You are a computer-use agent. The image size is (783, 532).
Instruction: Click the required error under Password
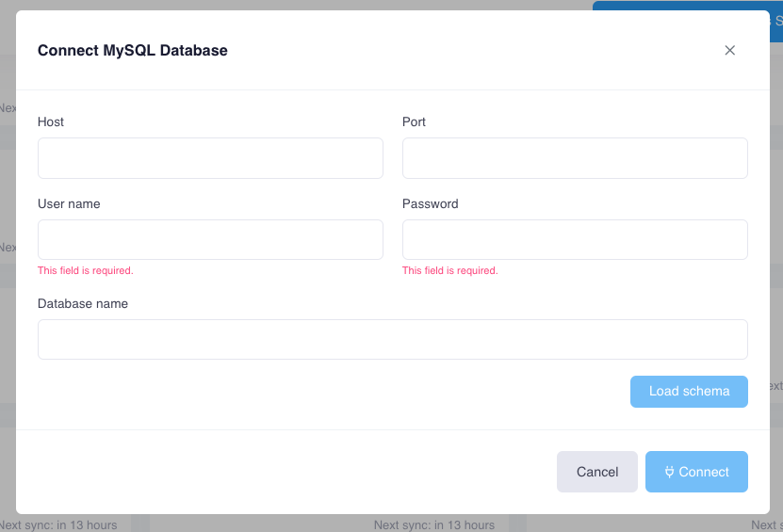450,270
